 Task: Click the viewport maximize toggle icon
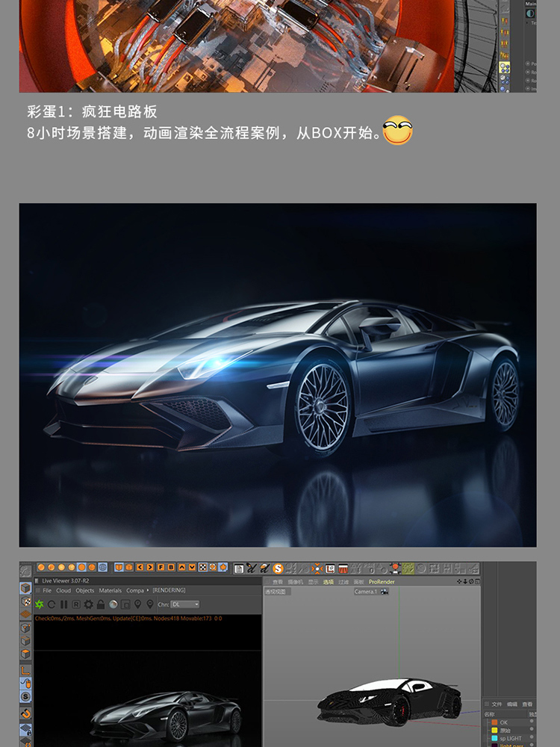click(x=477, y=582)
